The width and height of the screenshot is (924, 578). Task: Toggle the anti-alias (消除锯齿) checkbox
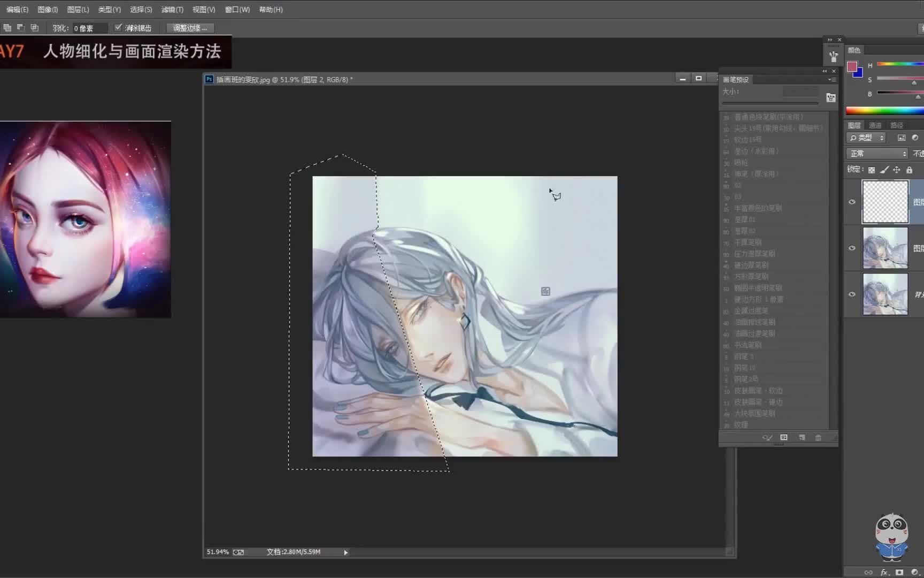(118, 27)
